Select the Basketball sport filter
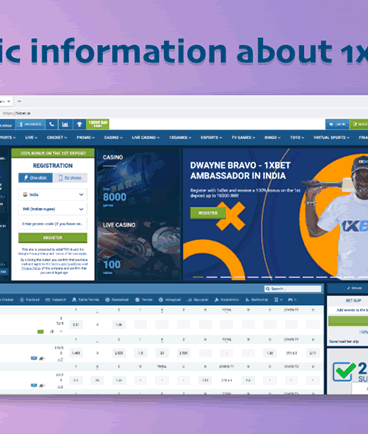 coord(117,300)
